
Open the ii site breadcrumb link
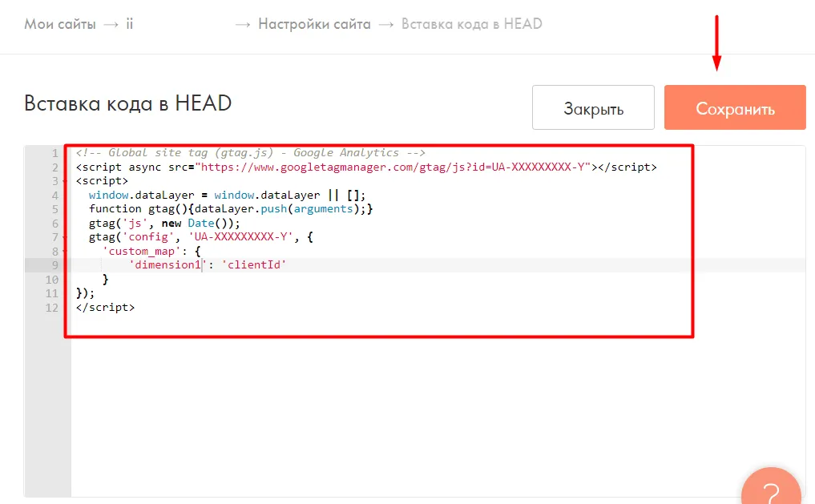(130, 24)
